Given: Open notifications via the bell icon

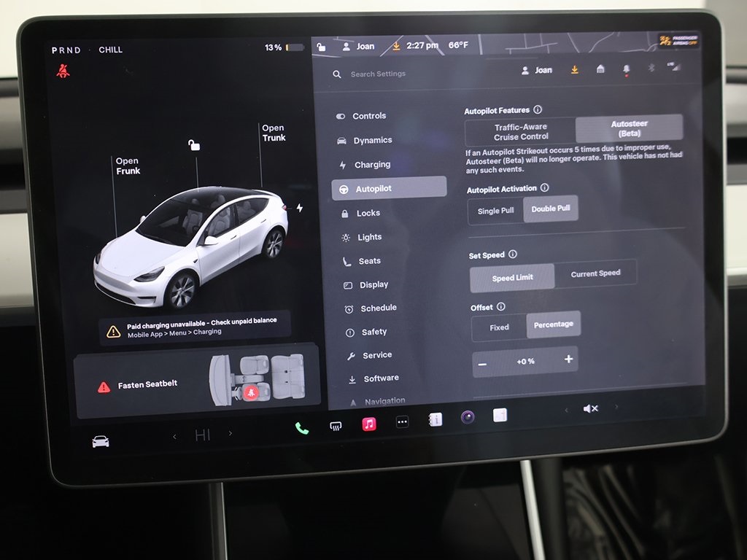Looking at the screenshot, I should [x=626, y=69].
